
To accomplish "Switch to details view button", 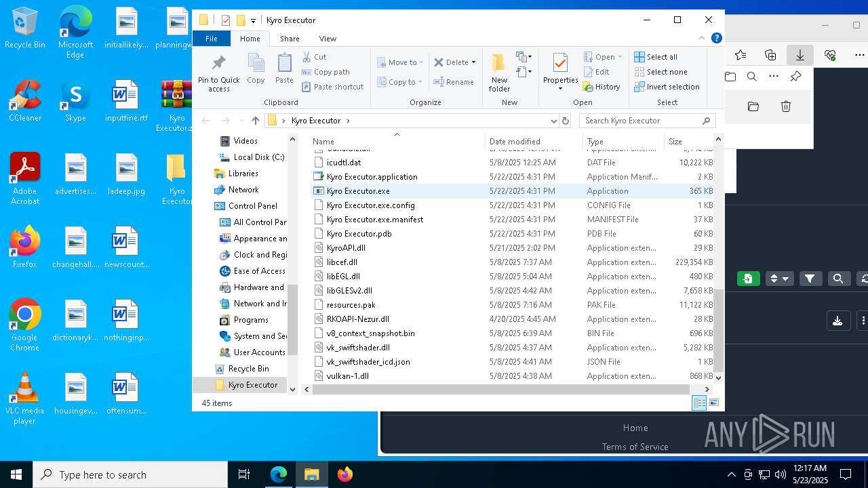I will 699,403.
